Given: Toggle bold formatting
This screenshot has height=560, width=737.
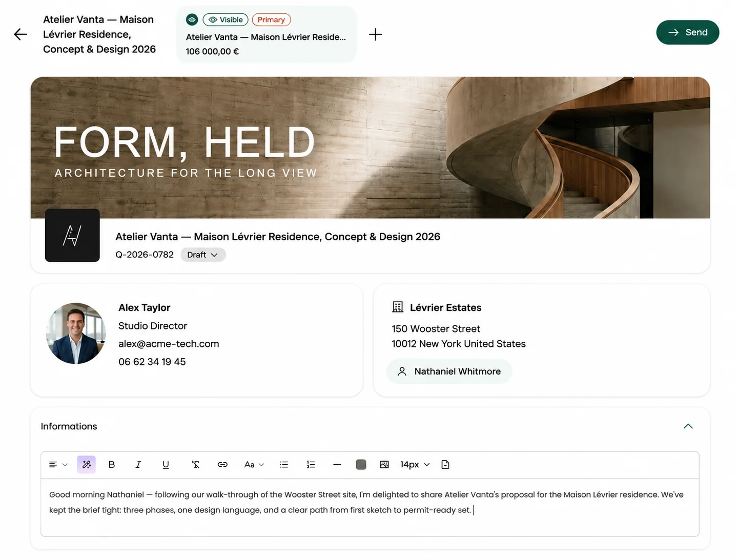Looking at the screenshot, I should 112,465.
